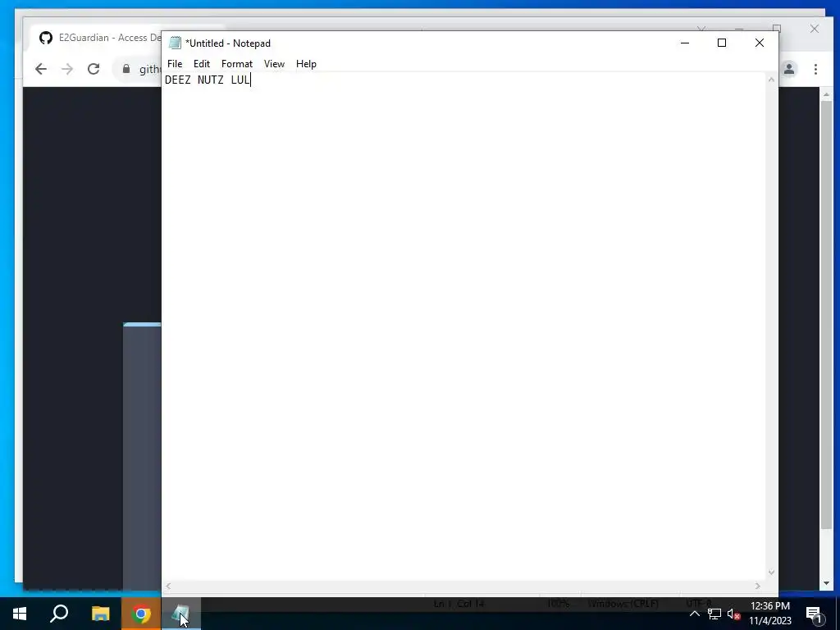The image size is (840, 630).
Task: Reload the page in Chrome
Action: [x=94, y=69]
